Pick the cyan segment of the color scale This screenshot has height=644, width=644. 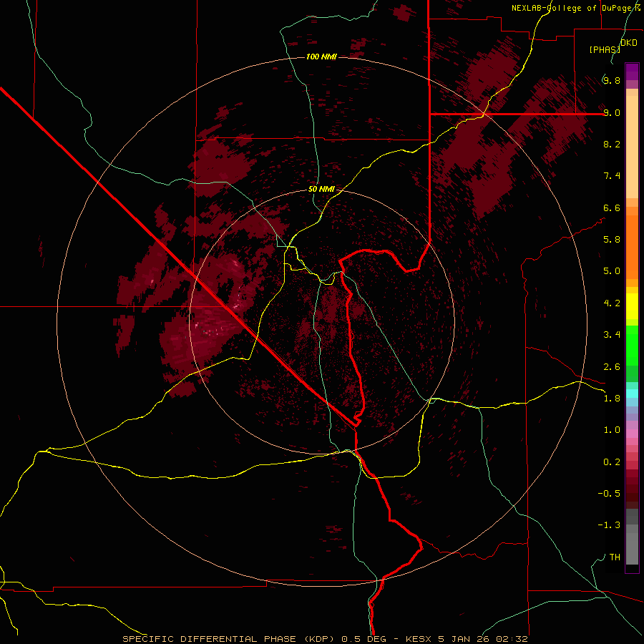pos(632,394)
